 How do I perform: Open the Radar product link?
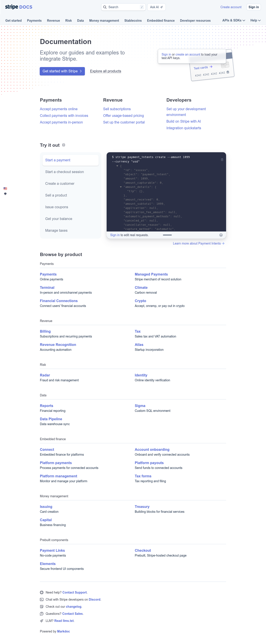click(x=45, y=375)
